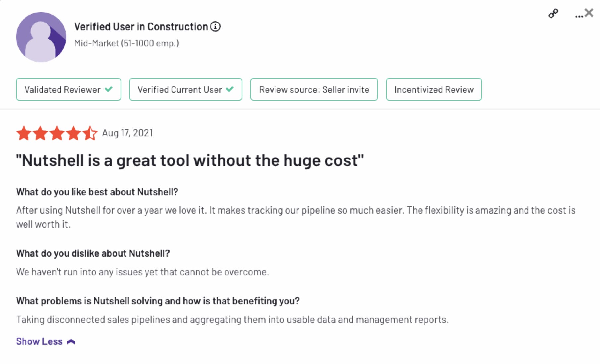Click the review title about Nutshell cost
The image size is (600, 364).
click(x=190, y=160)
